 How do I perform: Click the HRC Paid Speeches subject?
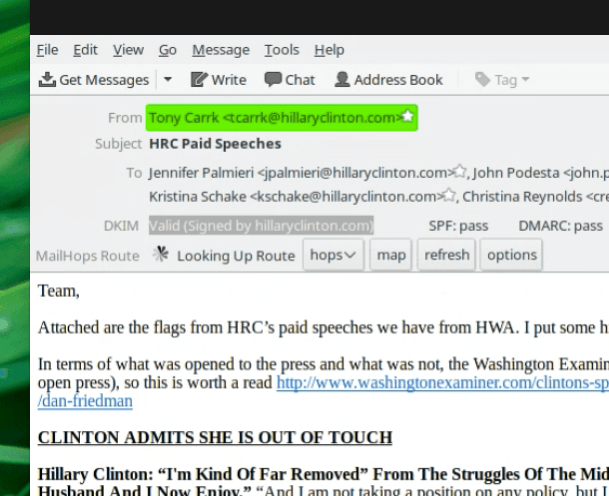tap(215, 144)
